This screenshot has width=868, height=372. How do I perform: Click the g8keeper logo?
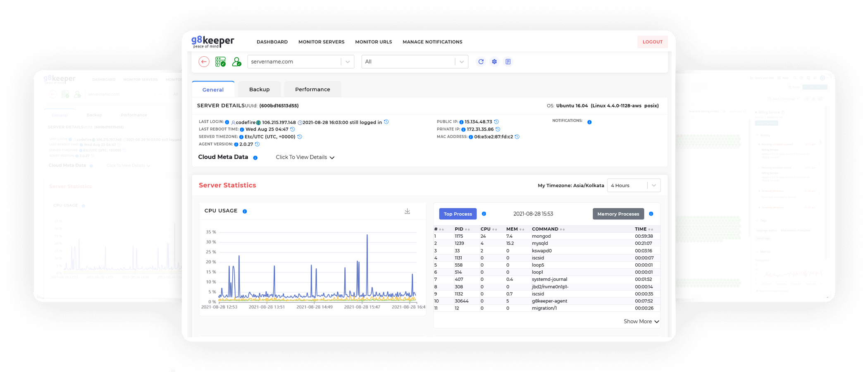click(x=212, y=41)
